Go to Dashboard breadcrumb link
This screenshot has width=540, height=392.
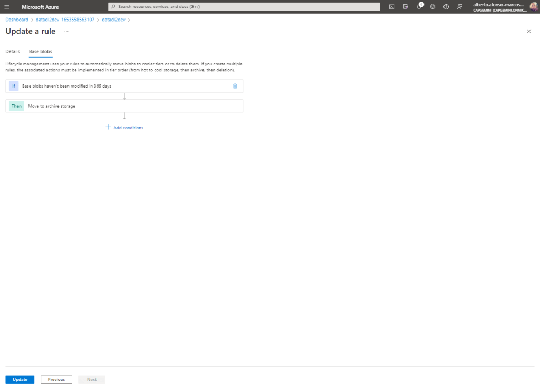point(17,20)
